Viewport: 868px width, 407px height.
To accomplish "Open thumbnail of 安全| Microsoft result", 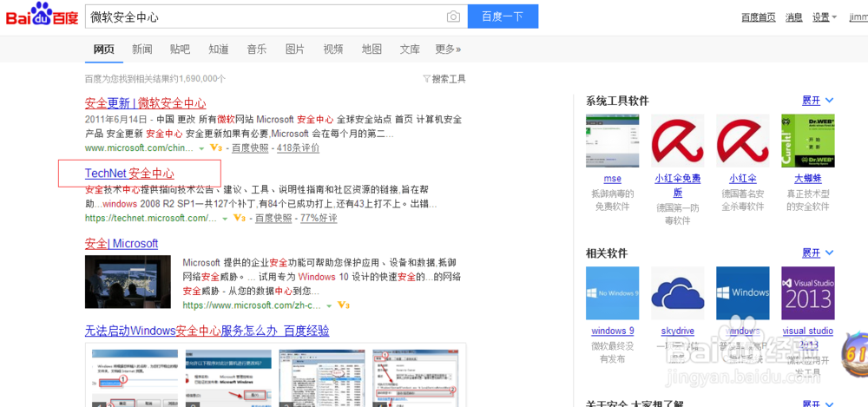I will click(x=128, y=282).
